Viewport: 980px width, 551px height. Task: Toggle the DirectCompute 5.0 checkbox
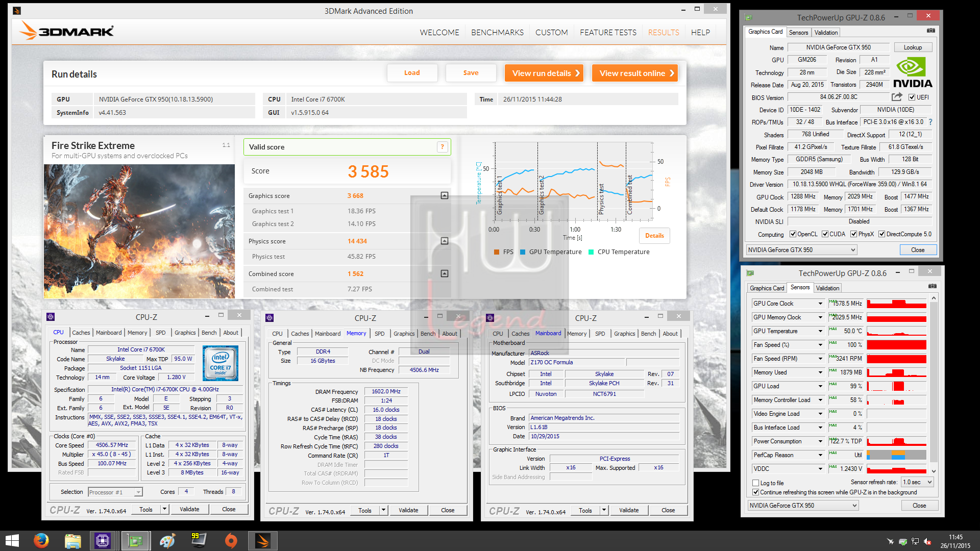(x=882, y=234)
